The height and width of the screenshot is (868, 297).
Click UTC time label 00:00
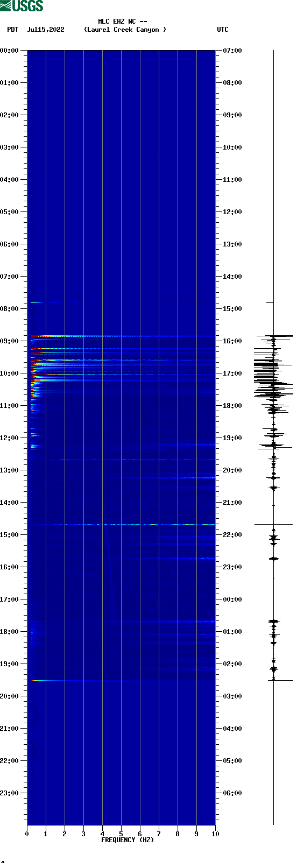coord(232,599)
